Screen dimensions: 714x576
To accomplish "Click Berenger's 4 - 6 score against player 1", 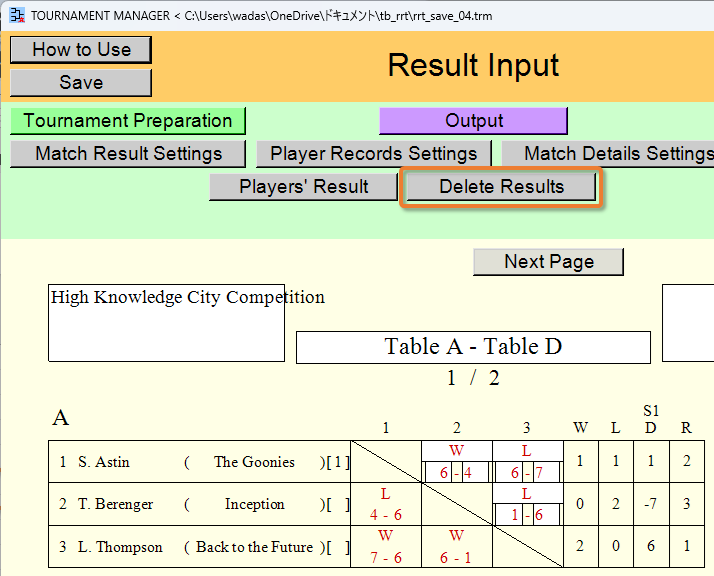I will 386,515.
